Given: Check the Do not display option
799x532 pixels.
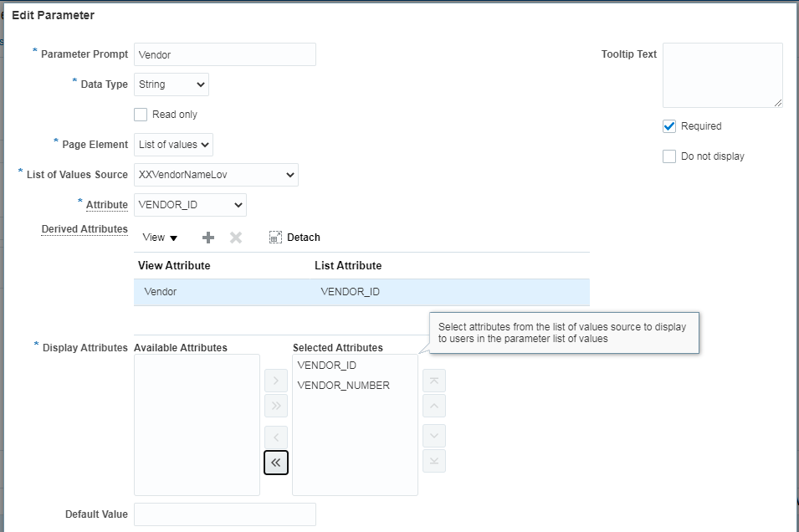Looking at the screenshot, I should (669, 156).
